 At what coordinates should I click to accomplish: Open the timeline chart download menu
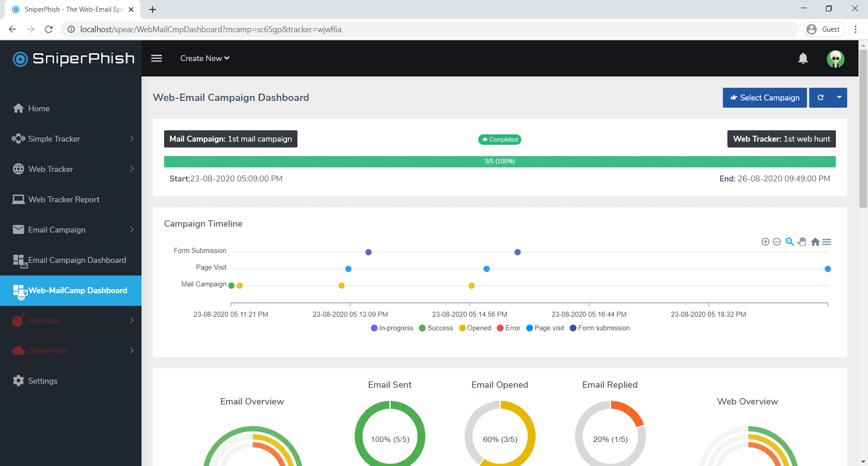(x=827, y=242)
